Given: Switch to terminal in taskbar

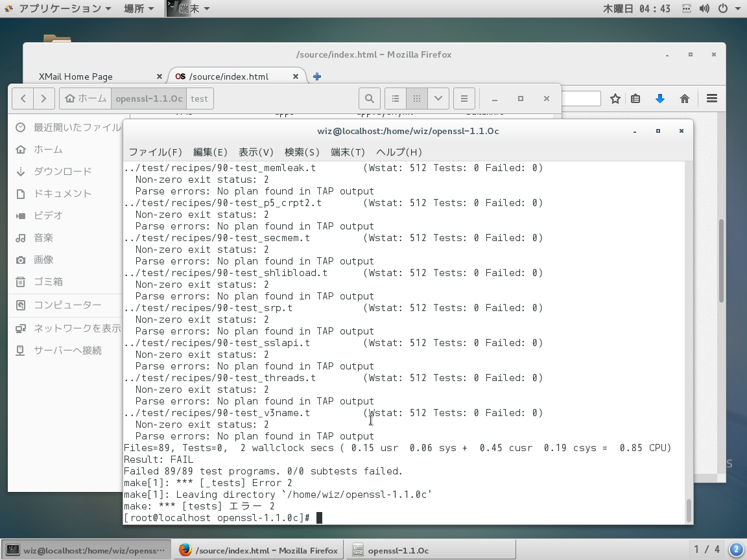Looking at the screenshot, I should [x=86, y=550].
